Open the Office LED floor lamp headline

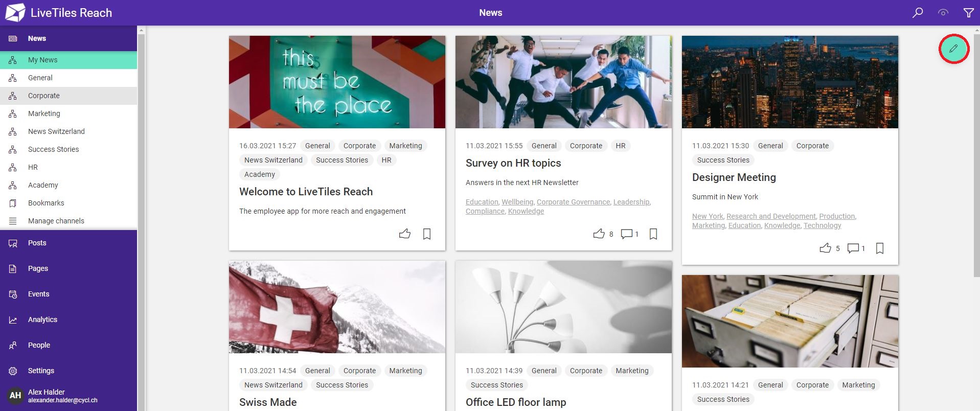(516, 402)
